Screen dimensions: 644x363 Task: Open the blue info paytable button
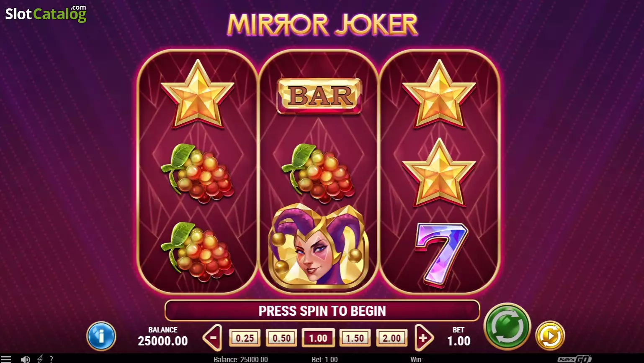(101, 336)
